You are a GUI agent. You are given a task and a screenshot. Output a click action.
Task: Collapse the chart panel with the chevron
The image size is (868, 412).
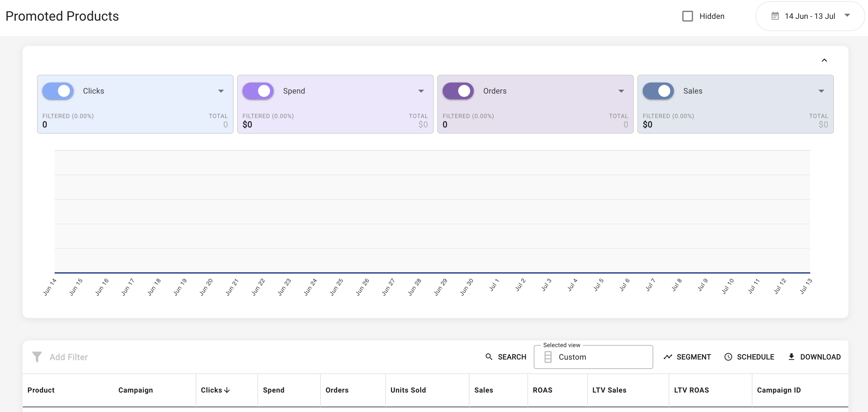[824, 60]
